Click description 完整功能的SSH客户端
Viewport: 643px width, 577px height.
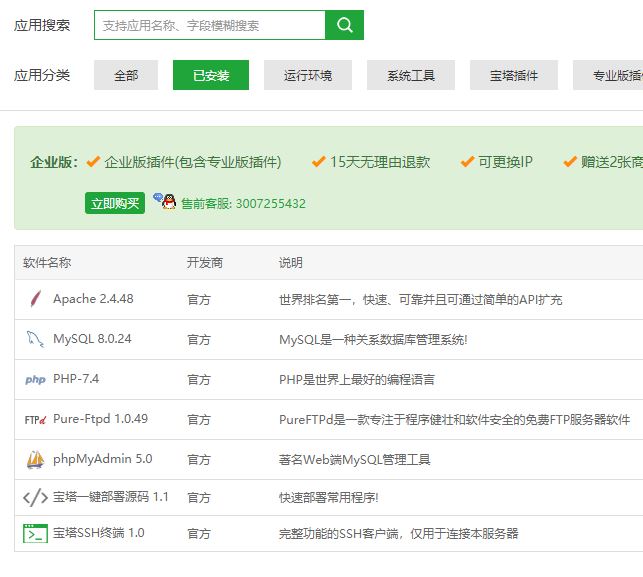(x=399, y=534)
